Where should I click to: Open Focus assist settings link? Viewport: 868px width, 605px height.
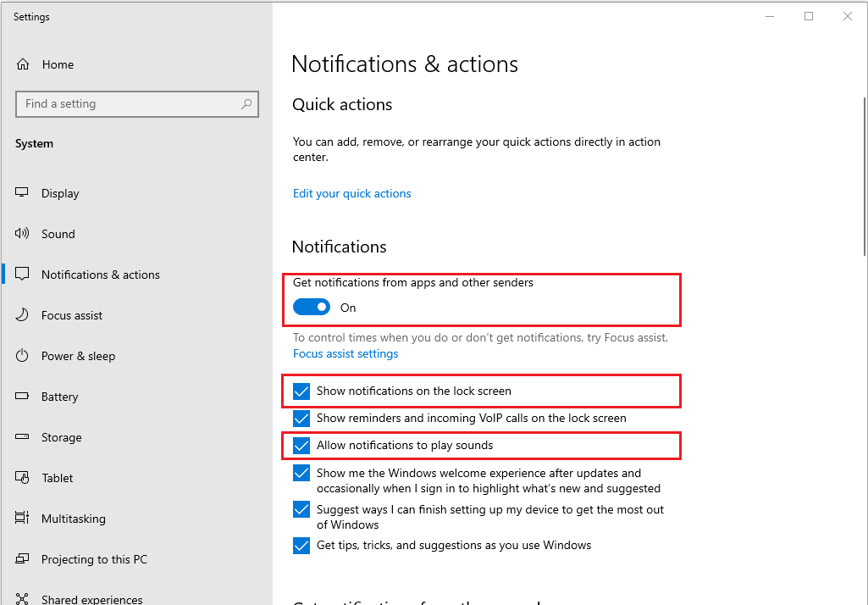click(346, 353)
